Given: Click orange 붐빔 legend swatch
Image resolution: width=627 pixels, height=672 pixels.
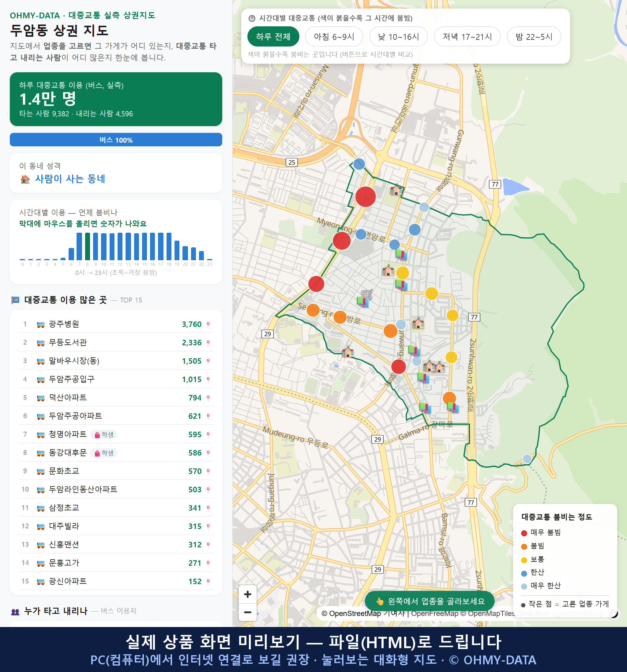Looking at the screenshot, I should (x=524, y=547).
